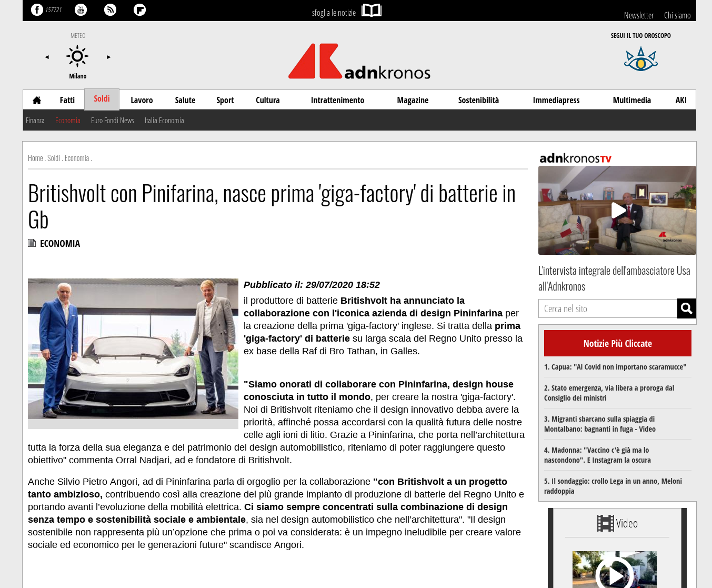This screenshot has width=712, height=588.
Task: Open Stato emergenza proroga news
Action: click(609, 393)
